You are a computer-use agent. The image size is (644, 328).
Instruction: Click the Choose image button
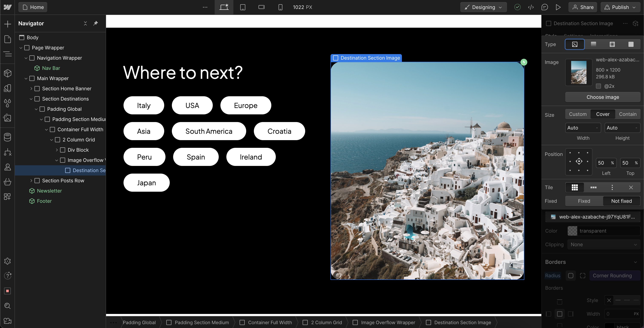click(x=602, y=97)
